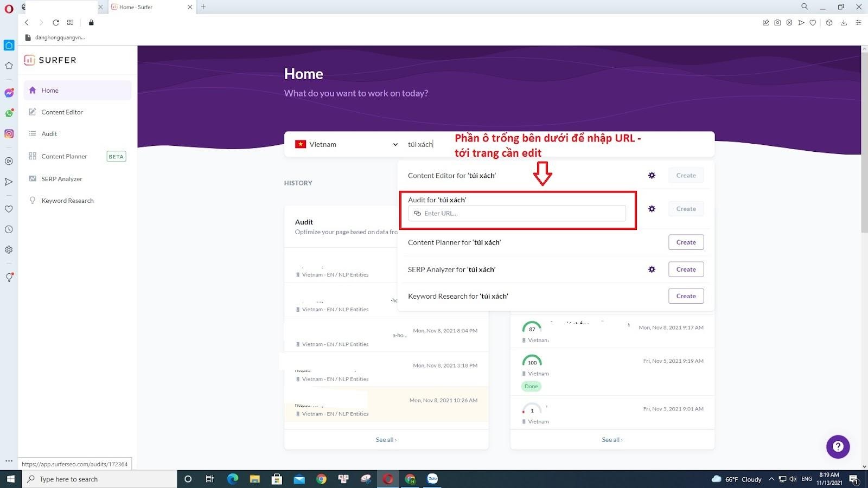Click the address bar lock icon
868x488 pixels.
click(x=91, y=23)
